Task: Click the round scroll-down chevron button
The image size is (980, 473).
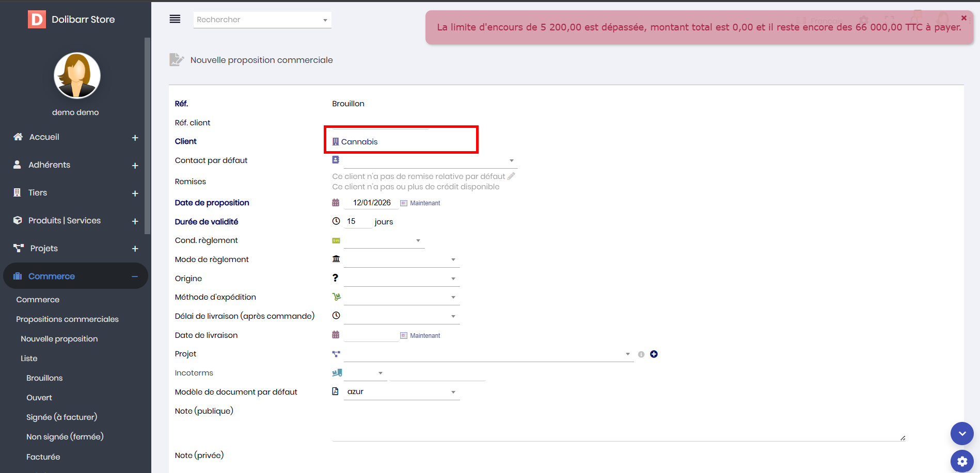Action: [962, 434]
